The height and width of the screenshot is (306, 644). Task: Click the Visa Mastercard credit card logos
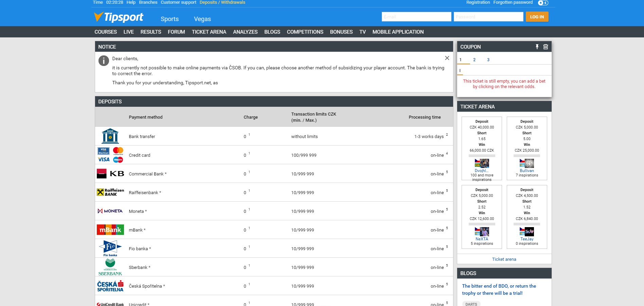(x=110, y=155)
